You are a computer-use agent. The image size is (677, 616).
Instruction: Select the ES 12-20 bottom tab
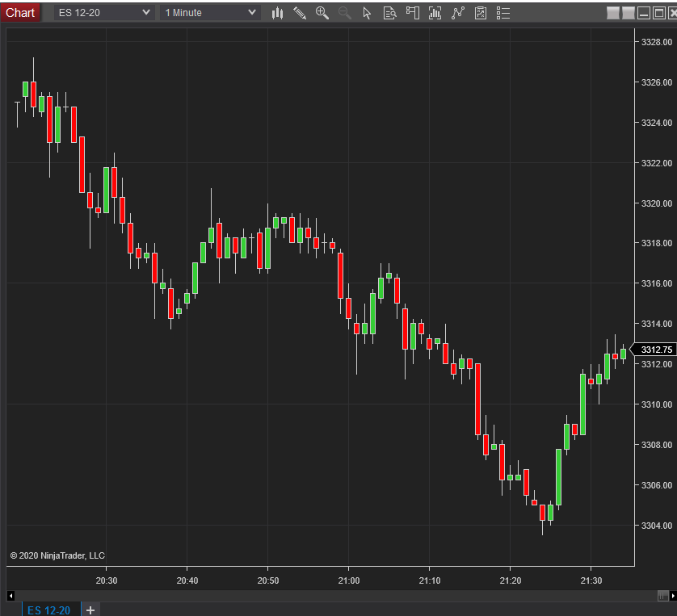point(48,610)
